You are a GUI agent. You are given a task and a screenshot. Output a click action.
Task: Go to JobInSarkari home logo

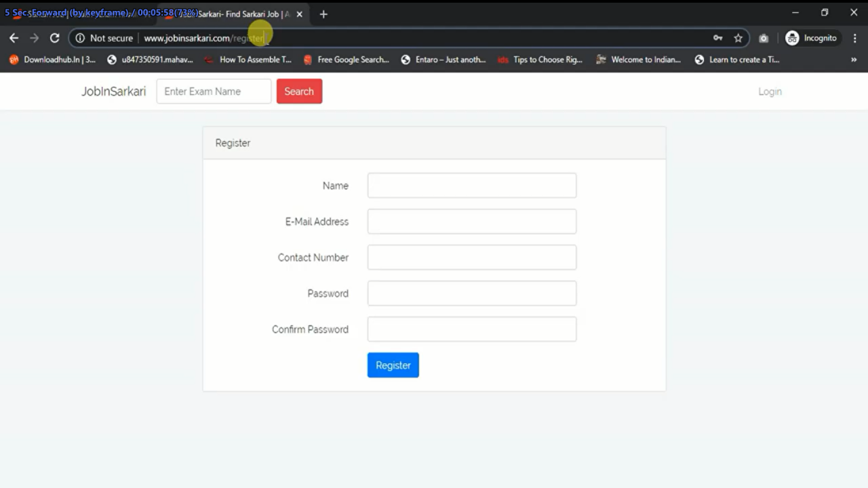click(113, 91)
